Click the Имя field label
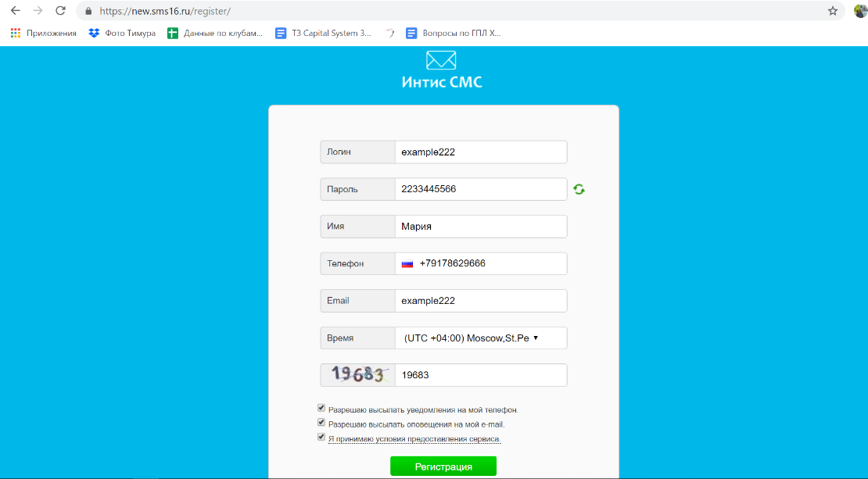The height and width of the screenshot is (479, 868). pyautogui.click(x=335, y=227)
